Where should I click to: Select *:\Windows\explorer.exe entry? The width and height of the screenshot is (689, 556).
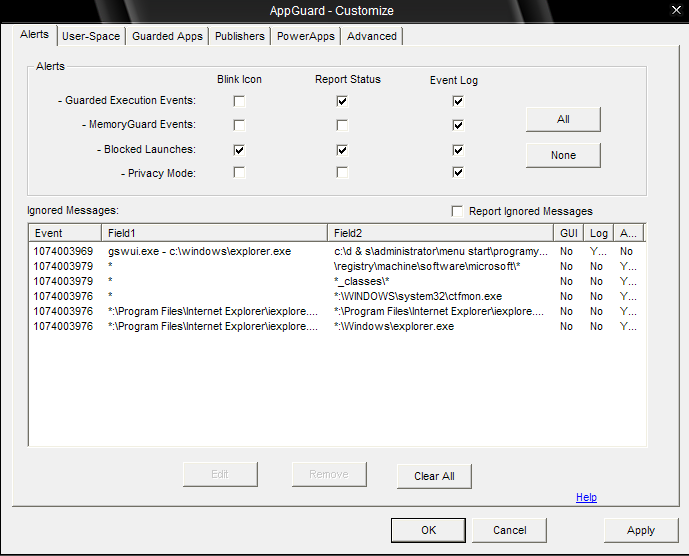tap(394, 326)
